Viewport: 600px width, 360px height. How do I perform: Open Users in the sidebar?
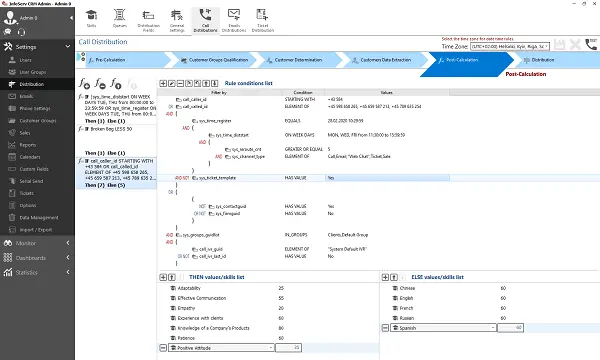(x=37, y=60)
